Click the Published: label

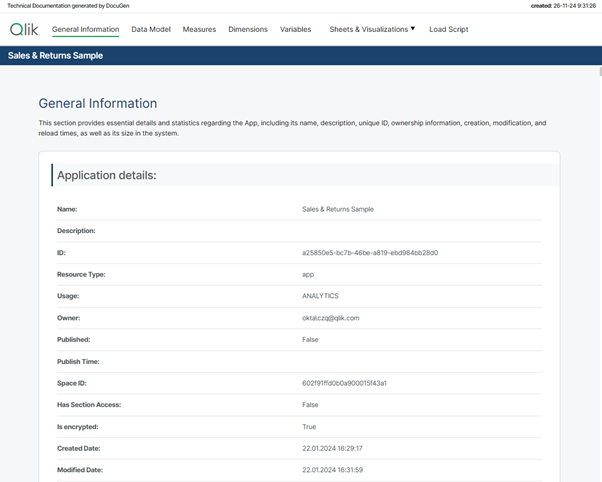tap(73, 340)
